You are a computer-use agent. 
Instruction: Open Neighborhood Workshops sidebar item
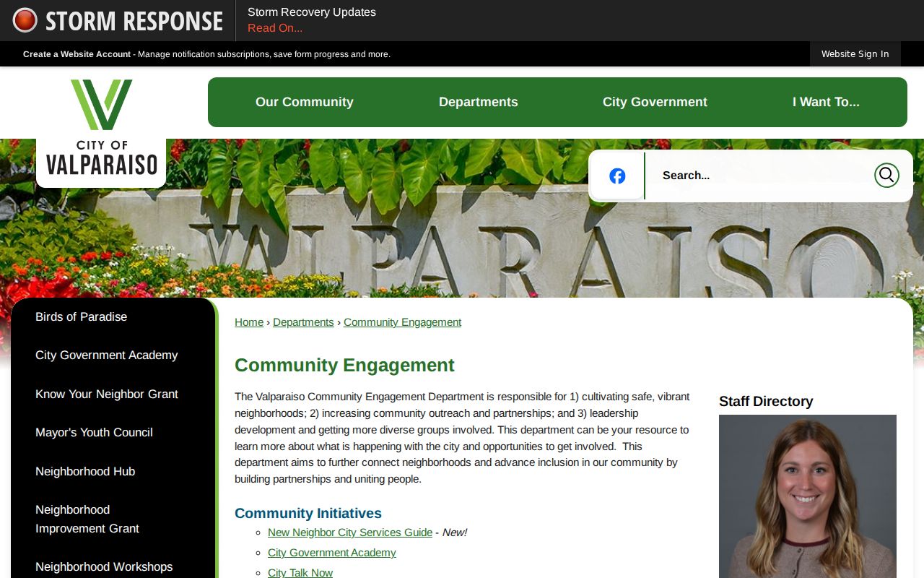coord(104,566)
